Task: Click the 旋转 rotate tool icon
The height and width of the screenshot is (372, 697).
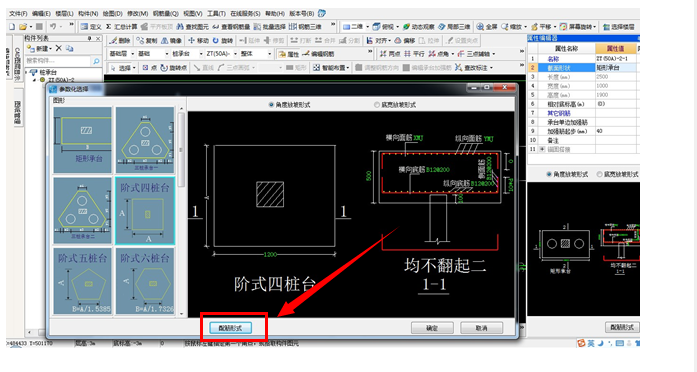Action: (216, 40)
